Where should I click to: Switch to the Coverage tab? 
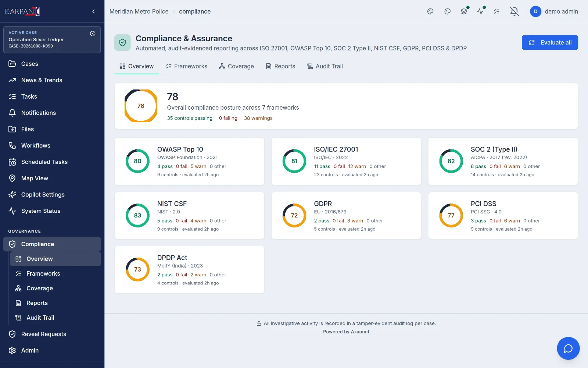click(x=236, y=66)
